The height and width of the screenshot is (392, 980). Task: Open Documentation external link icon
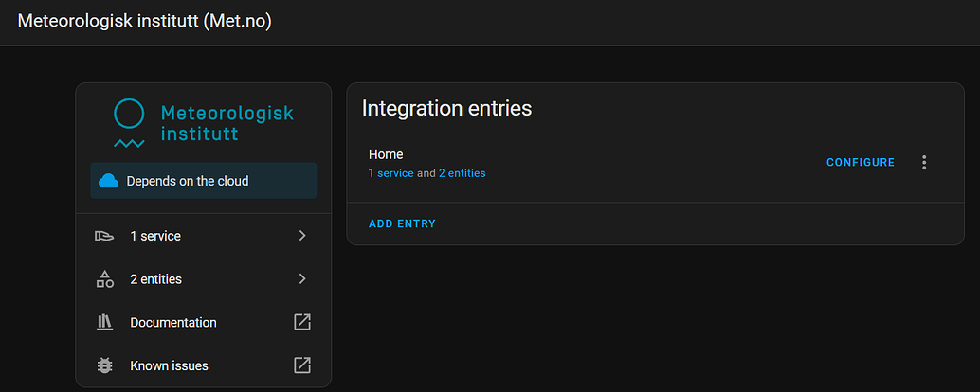[302, 322]
